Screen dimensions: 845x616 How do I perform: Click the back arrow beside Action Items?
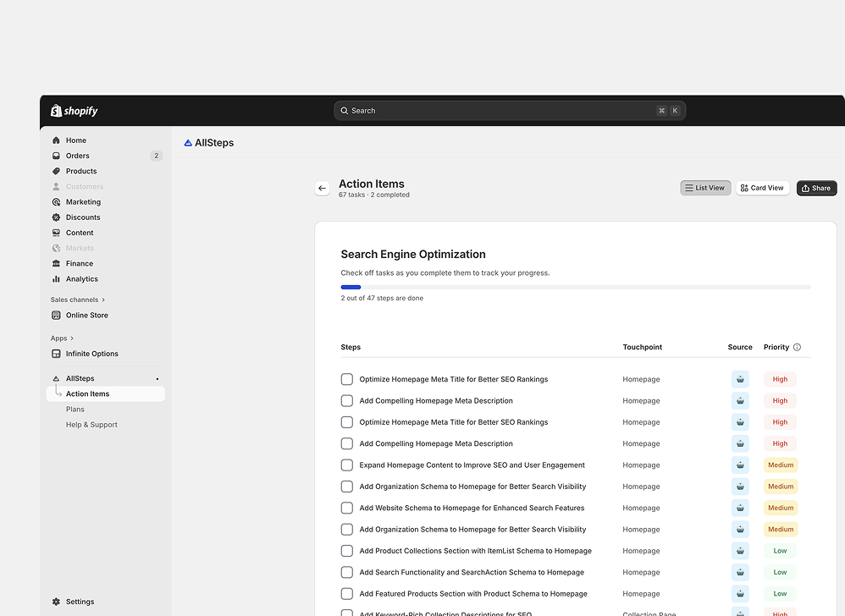pyautogui.click(x=322, y=188)
